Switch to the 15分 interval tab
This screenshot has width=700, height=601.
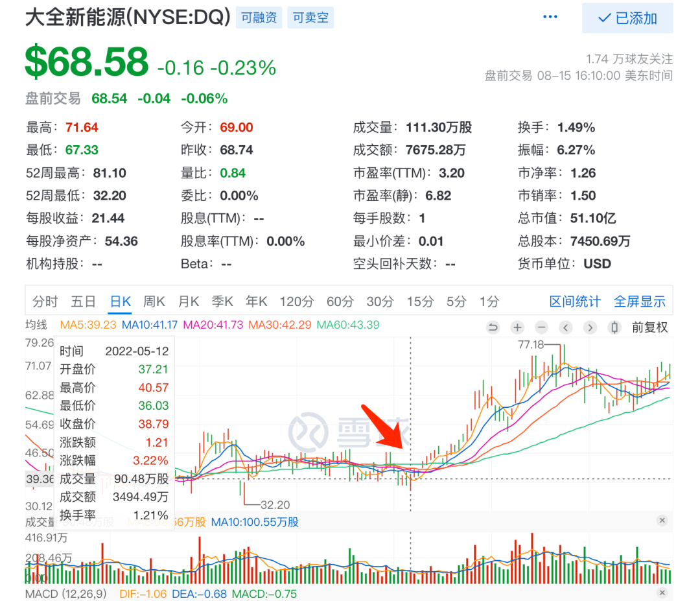coord(420,301)
